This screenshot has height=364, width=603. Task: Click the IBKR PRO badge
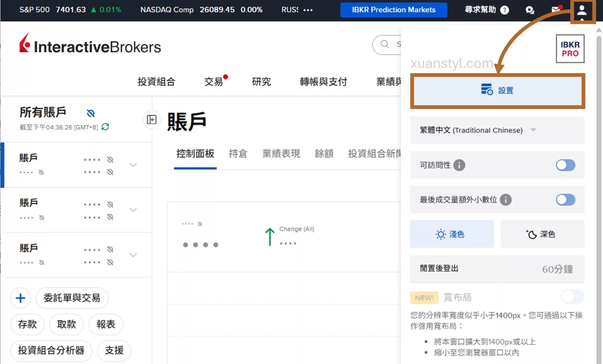(x=570, y=49)
